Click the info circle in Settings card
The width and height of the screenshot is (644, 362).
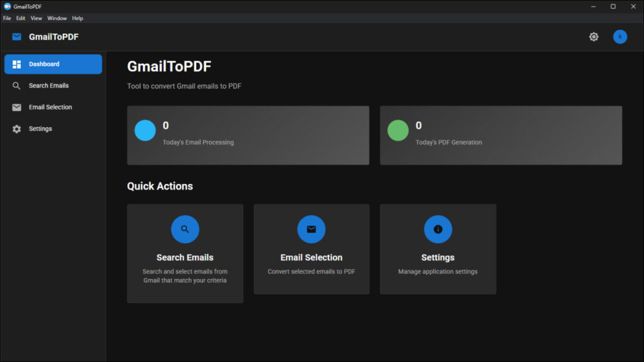438,229
